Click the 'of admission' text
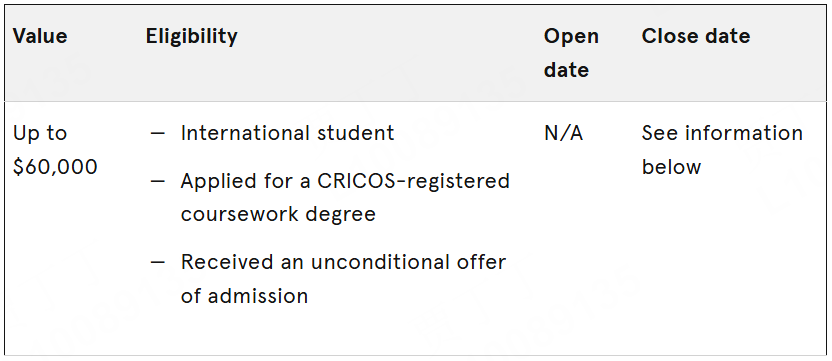This screenshot has height=361, width=832. 244,295
